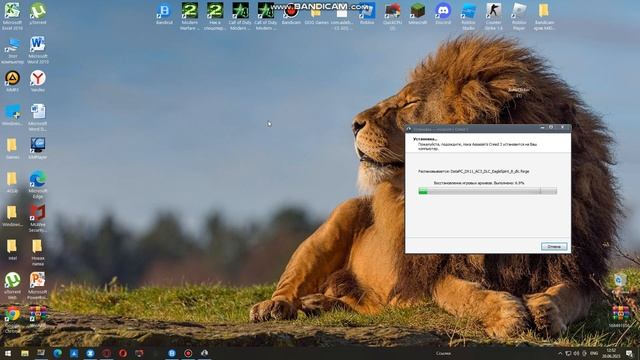Open the Minecraft desktop shortcut
Screen dimensions: 640x360
(418, 14)
